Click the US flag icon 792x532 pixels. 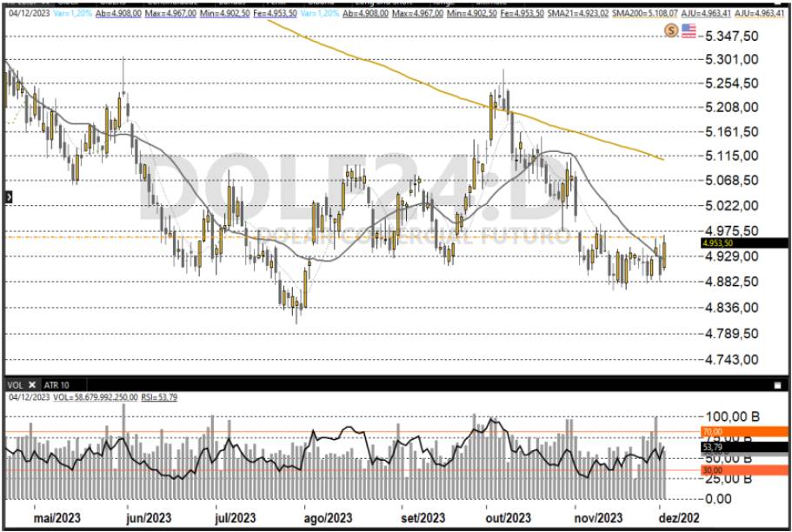tap(689, 30)
